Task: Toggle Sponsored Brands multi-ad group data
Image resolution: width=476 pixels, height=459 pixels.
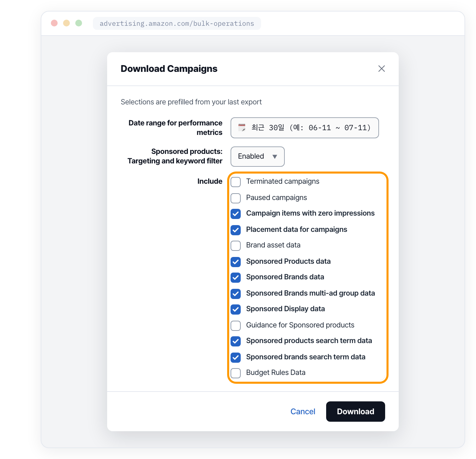Action: pyautogui.click(x=236, y=294)
